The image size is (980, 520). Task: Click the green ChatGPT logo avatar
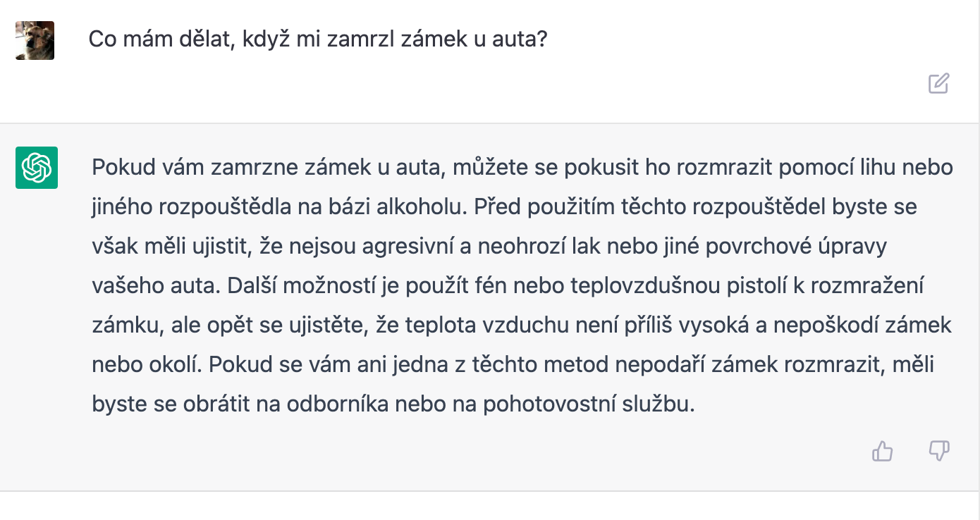[37, 168]
